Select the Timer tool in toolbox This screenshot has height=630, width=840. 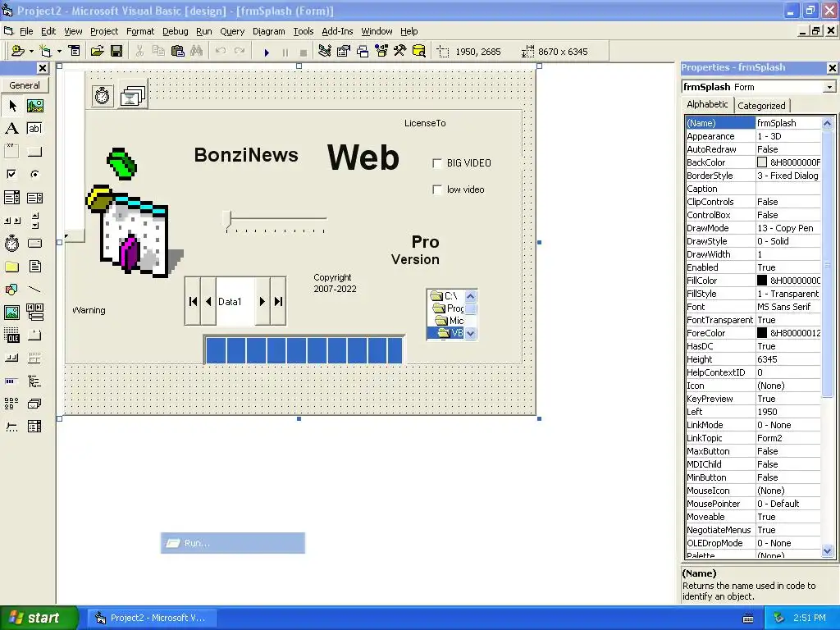(x=11, y=243)
